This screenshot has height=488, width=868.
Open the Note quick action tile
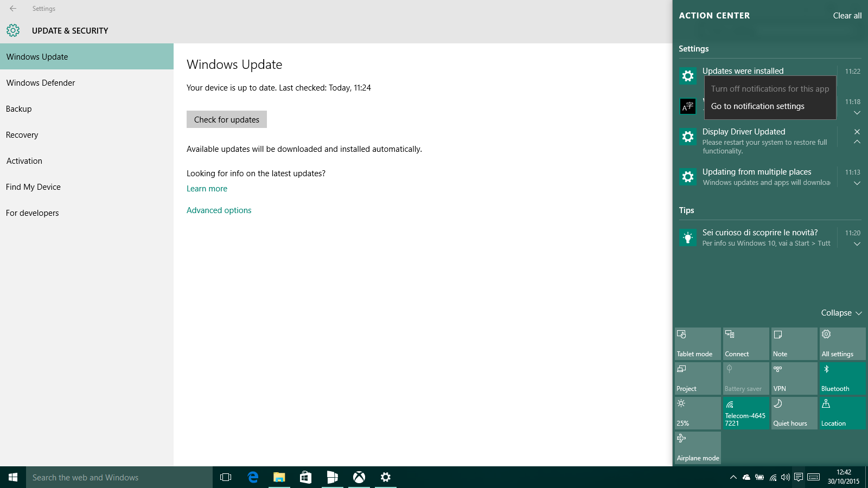794,344
